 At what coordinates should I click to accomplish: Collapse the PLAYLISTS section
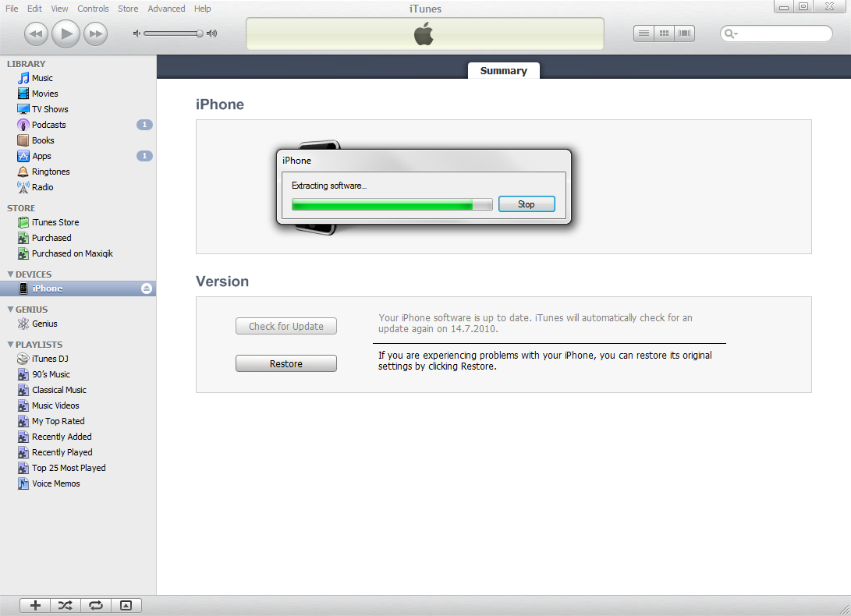[x=10, y=345]
